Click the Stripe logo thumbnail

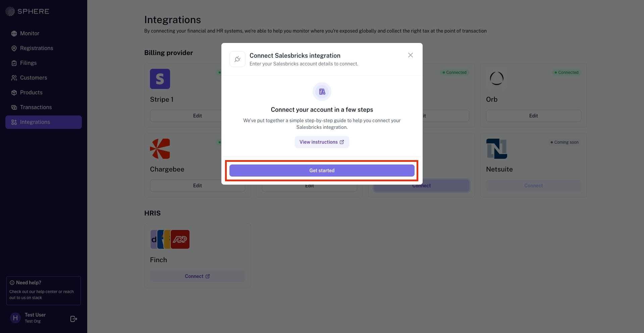coord(160,79)
